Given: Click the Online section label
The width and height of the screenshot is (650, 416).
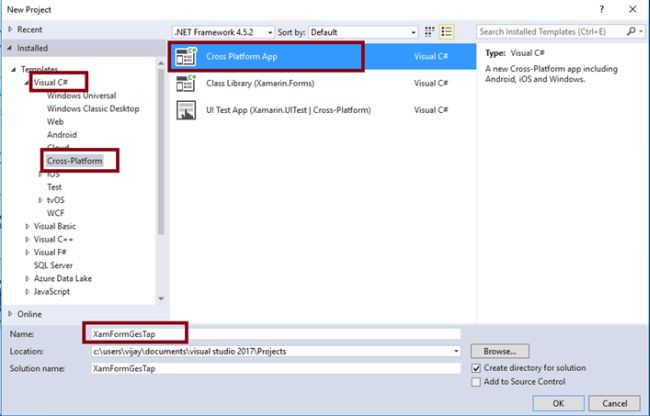Looking at the screenshot, I should pyautogui.click(x=29, y=314).
